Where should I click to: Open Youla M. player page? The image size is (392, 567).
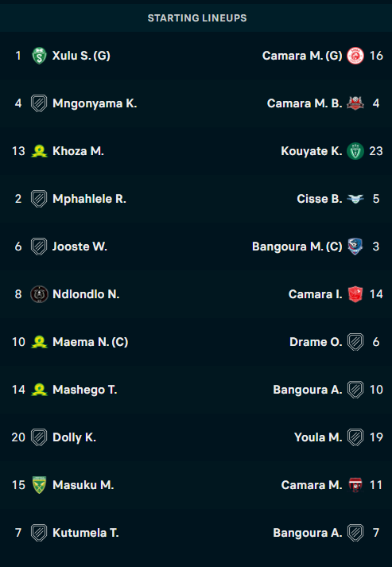pos(318,437)
